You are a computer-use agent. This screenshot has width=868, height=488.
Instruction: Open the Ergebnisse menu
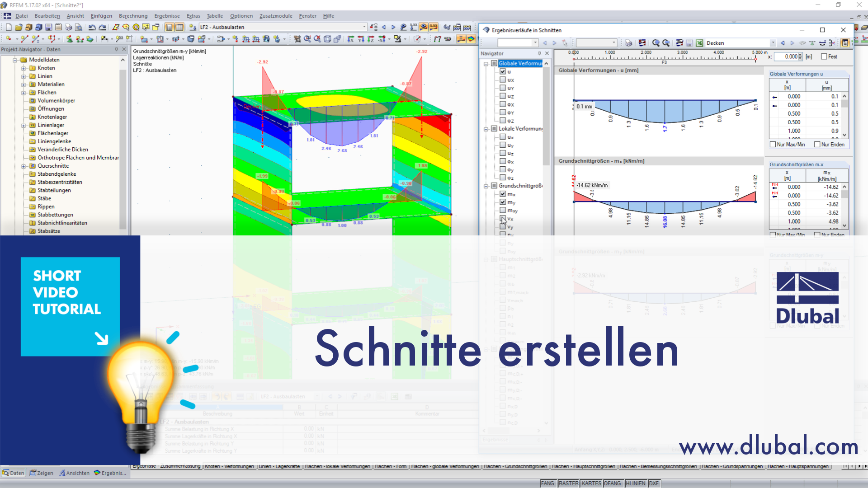coord(167,16)
